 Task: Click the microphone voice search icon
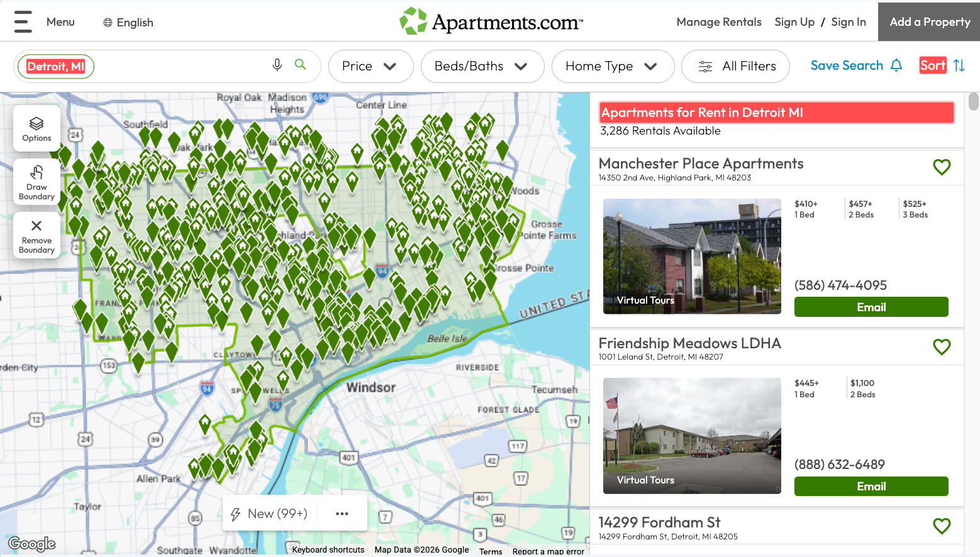(x=277, y=65)
